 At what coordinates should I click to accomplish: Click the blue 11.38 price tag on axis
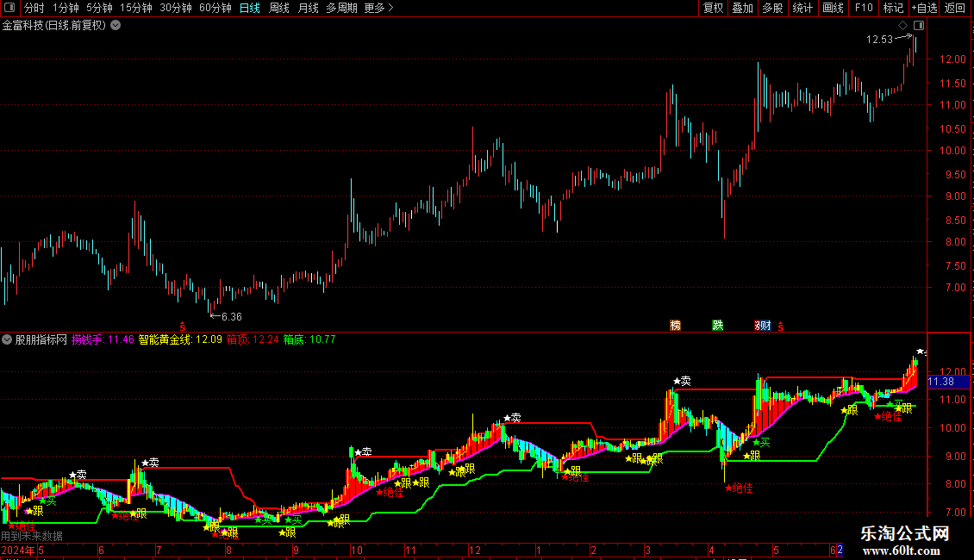pos(948,382)
